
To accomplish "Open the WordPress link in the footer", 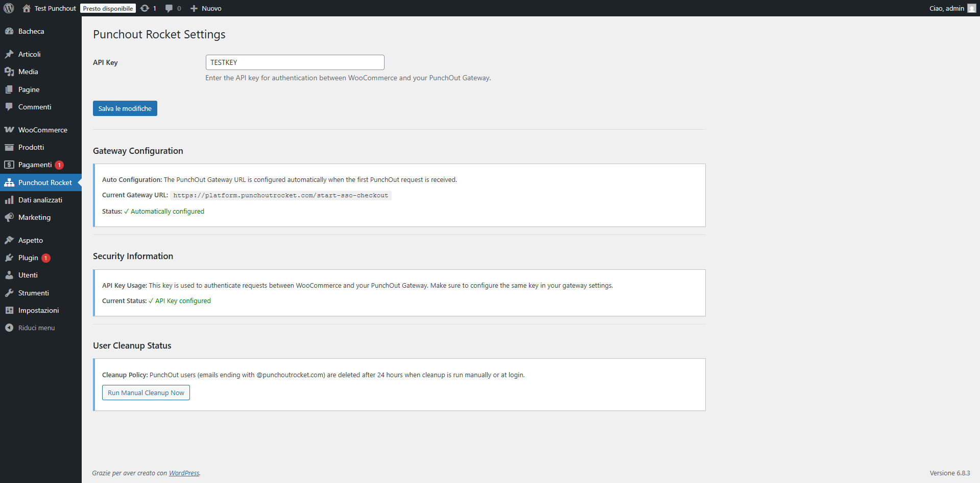I will pyautogui.click(x=183, y=473).
